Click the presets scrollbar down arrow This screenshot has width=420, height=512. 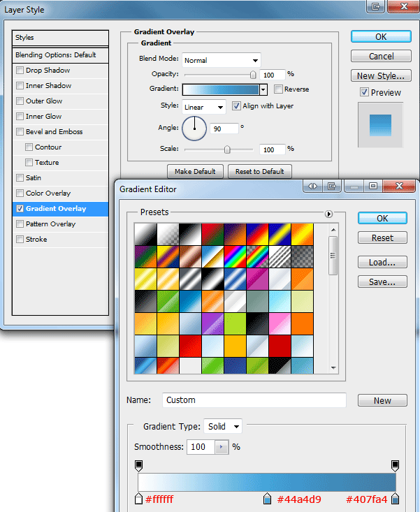[333, 368]
